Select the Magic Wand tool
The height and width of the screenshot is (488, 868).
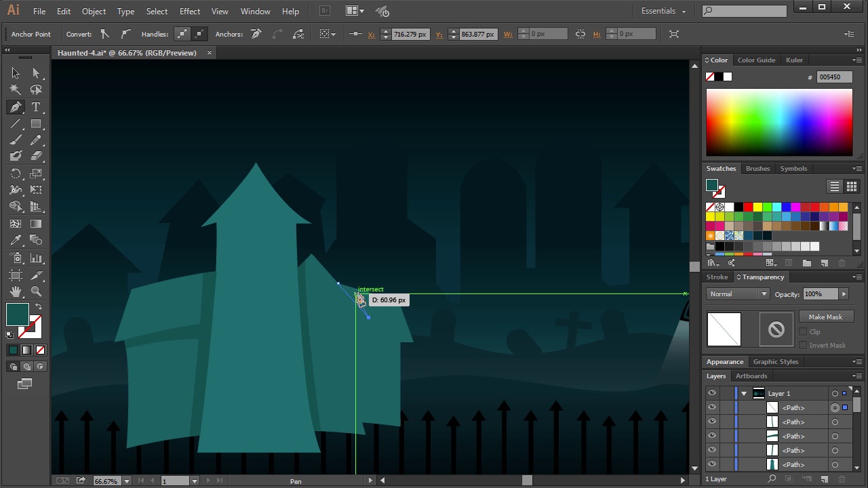(x=16, y=89)
